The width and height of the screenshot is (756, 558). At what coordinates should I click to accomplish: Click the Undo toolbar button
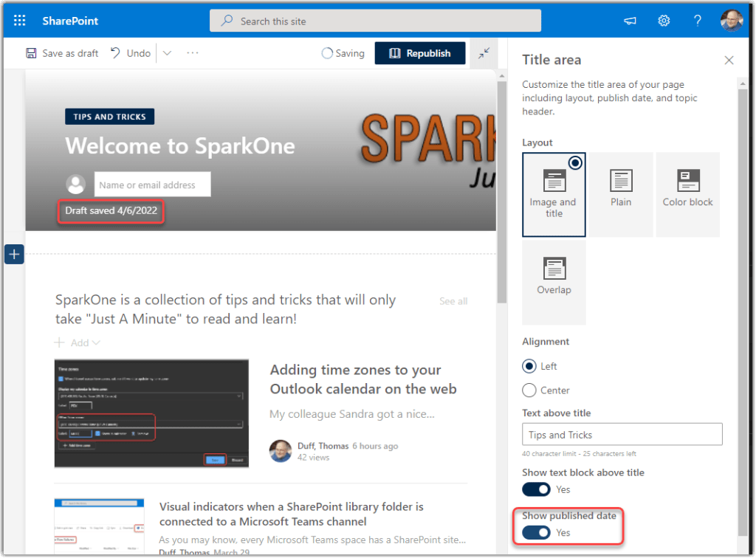tap(131, 53)
